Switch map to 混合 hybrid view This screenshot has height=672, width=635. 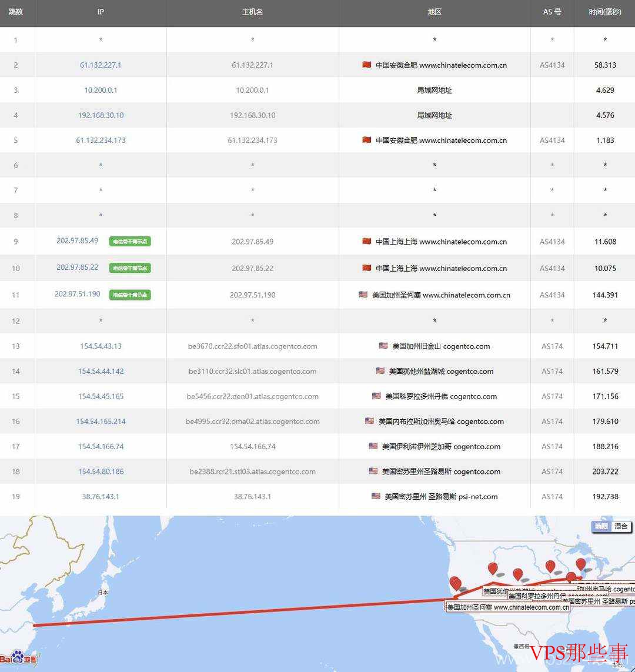pos(621,526)
